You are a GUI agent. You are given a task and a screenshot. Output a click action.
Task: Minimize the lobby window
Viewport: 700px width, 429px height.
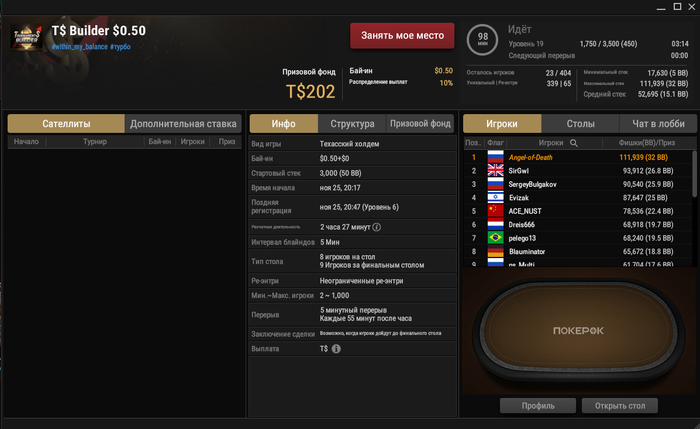point(661,8)
